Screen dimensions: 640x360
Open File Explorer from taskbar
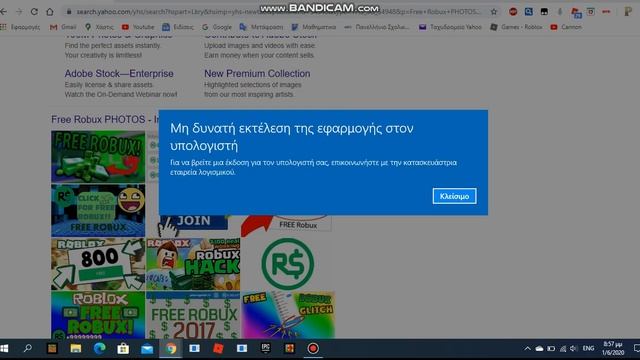[76, 349]
